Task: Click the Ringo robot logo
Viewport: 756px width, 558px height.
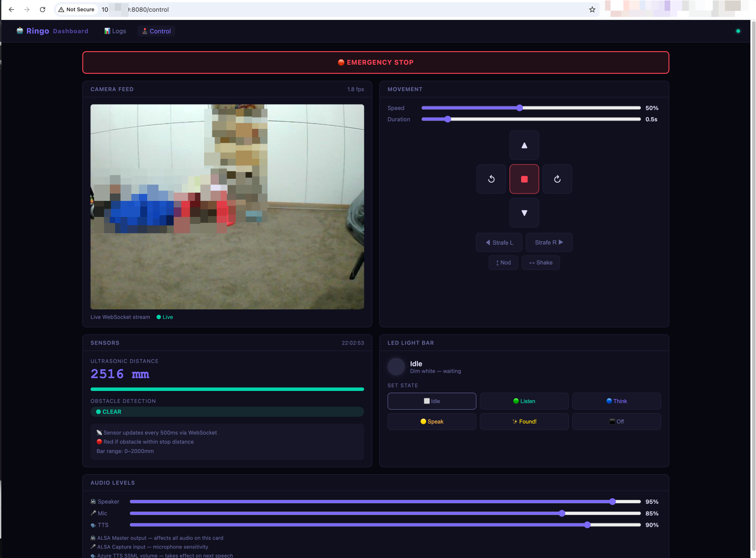Action: pyautogui.click(x=20, y=31)
